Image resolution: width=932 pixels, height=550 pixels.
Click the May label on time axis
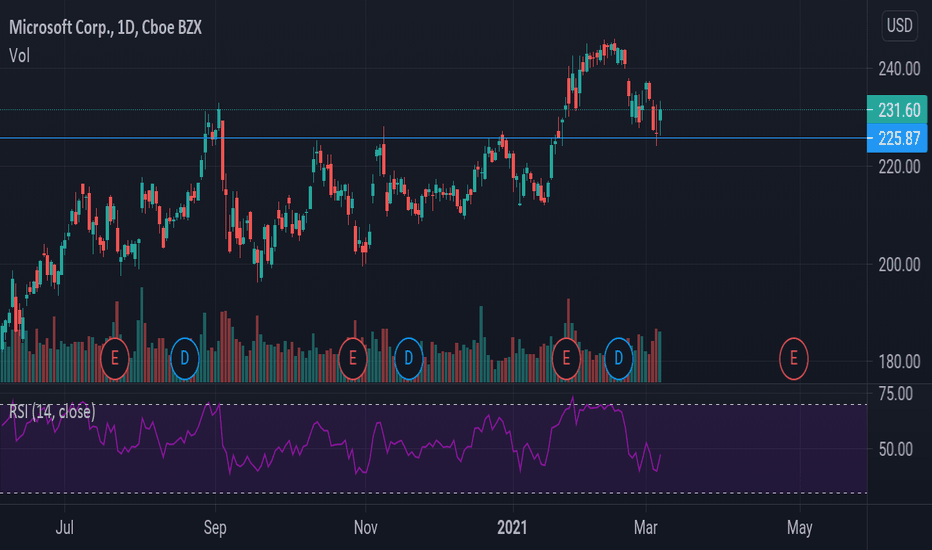click(x=799, y=527)
